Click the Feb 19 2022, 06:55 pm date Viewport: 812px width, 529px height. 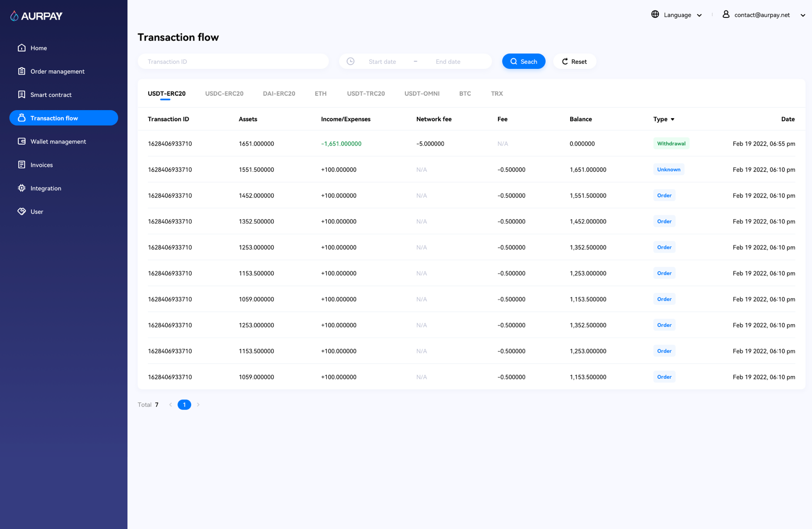(x=764, y=144)
